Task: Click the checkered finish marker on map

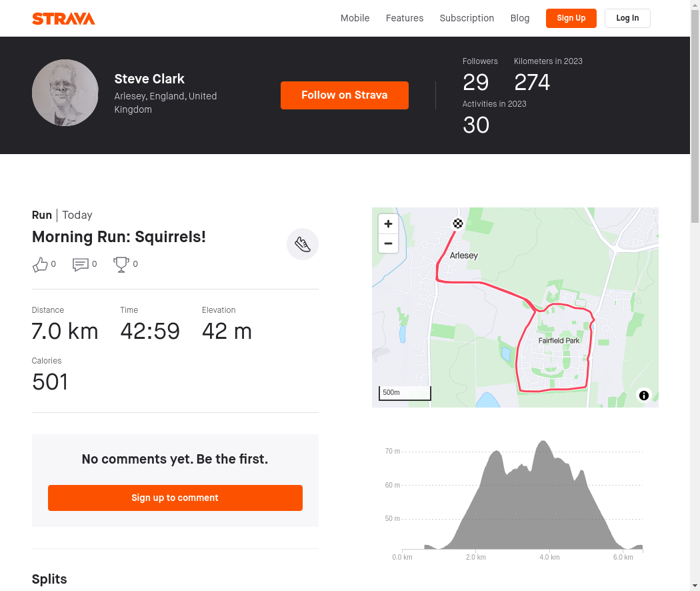Action: coord(457,223)
